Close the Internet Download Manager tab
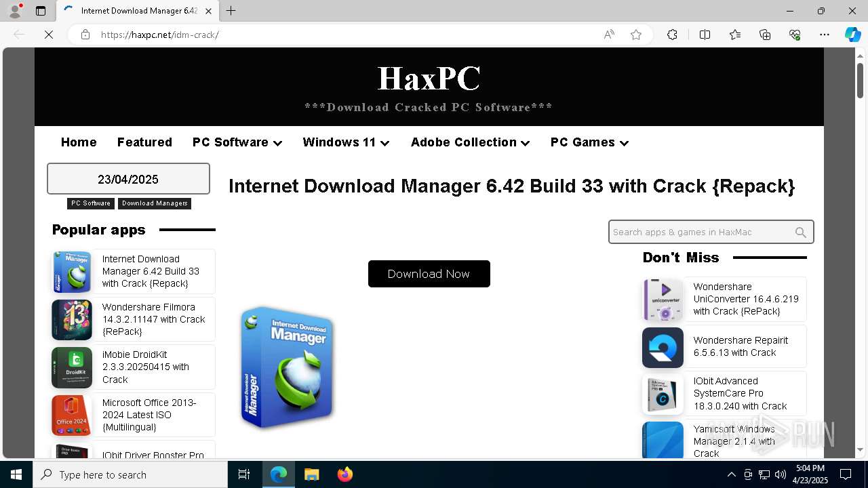This screenshot has width=868, height=488. point(208,11)
